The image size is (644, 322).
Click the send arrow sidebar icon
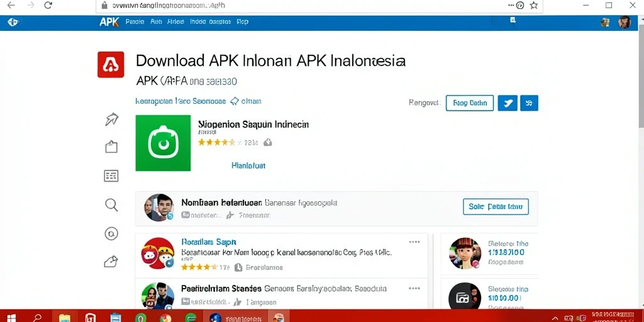point(111,119)
